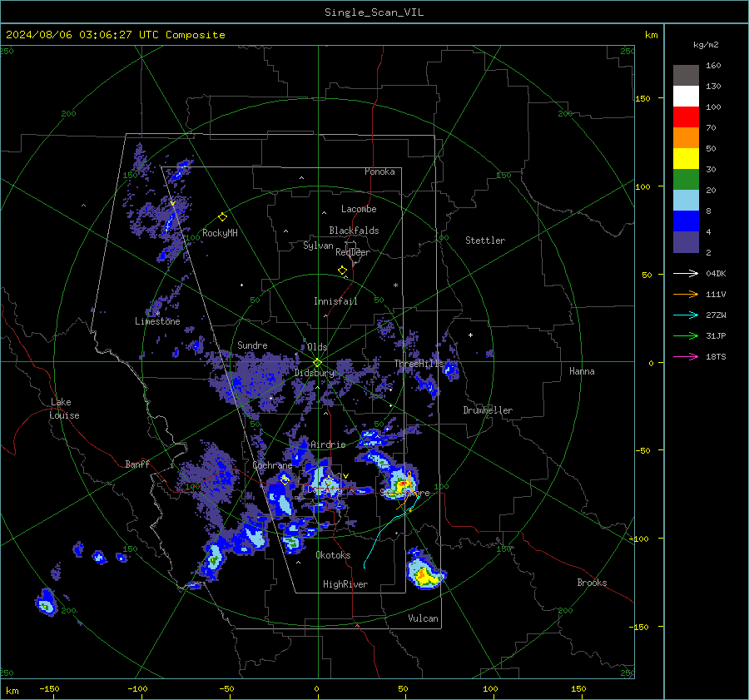Select the red 70-100 legend color band
Screen dimensions: 749x700
[686, 117]
